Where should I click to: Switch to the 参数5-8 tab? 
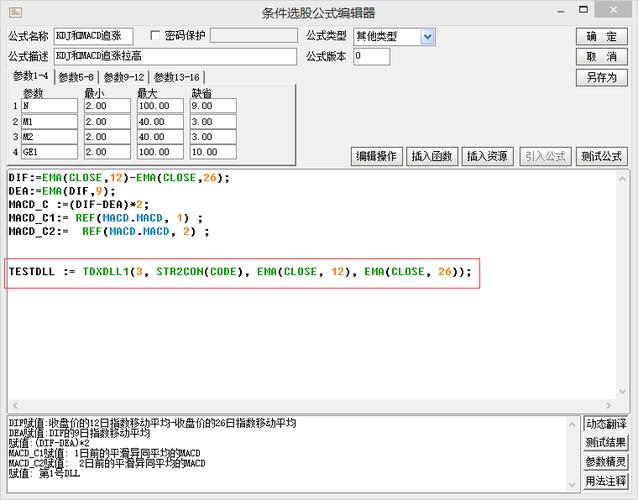tap(76, 77)
